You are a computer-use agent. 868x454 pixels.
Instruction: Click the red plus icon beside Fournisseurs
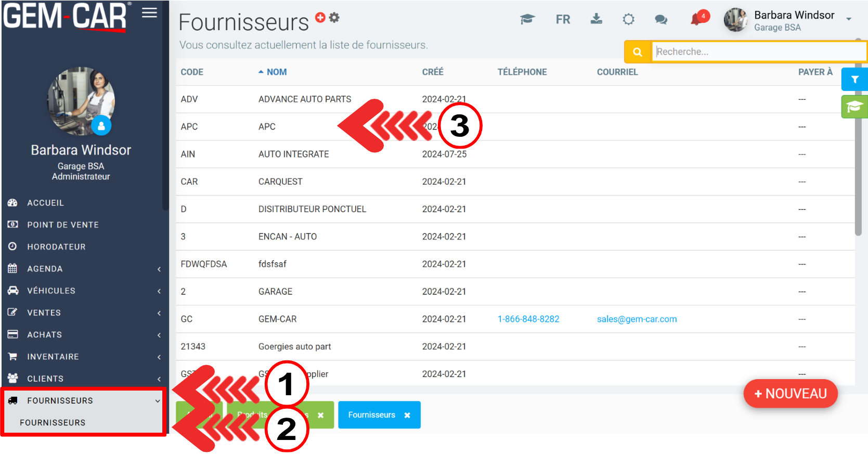click(320, 17)
